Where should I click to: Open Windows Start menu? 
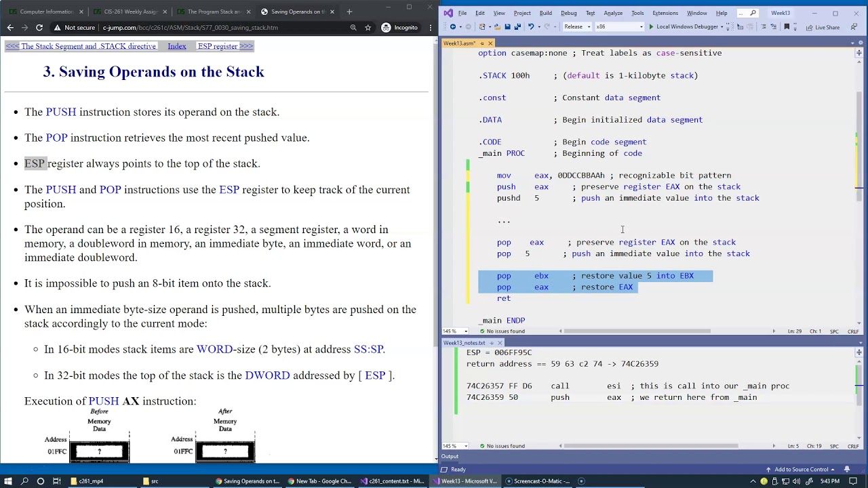tap(9, 481)
